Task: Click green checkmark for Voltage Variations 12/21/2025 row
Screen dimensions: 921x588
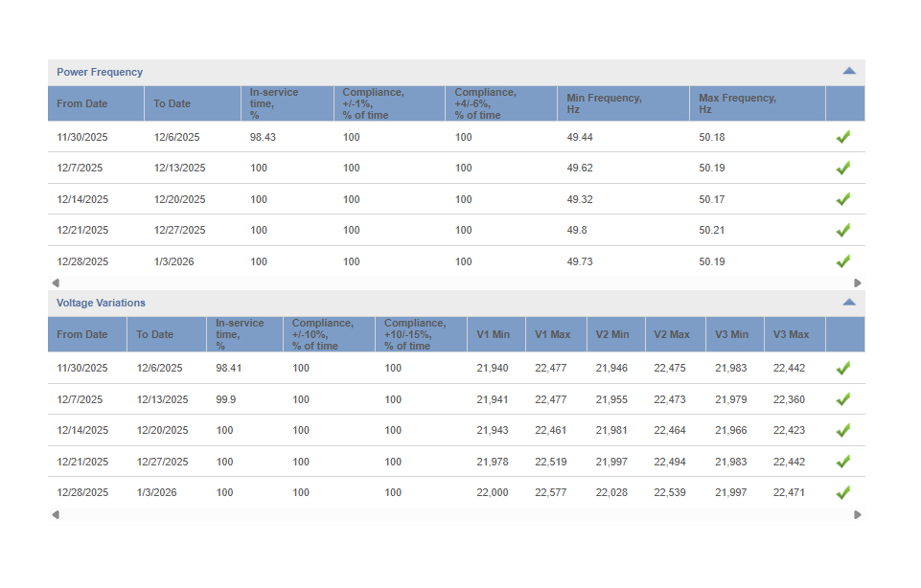Action: click(842, 462)
